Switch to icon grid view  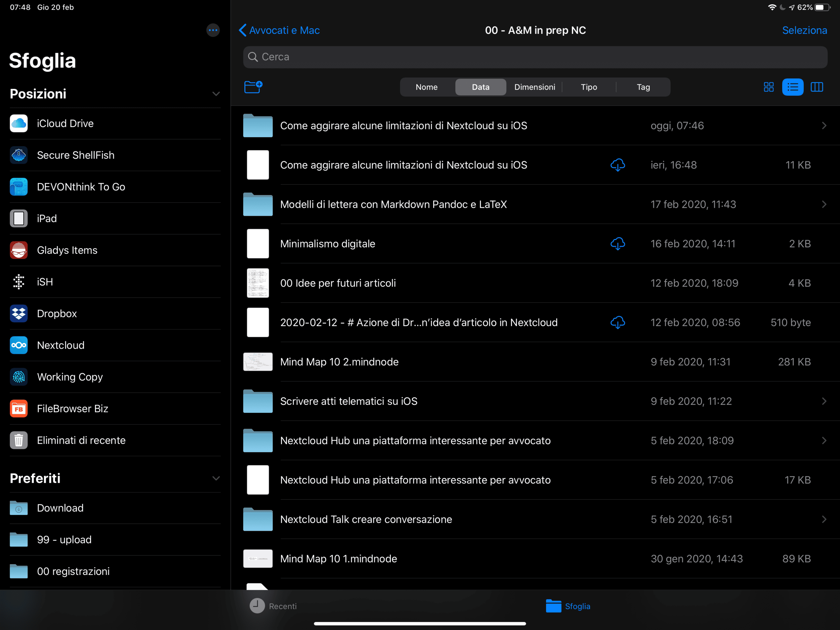[x=769, y=87]
